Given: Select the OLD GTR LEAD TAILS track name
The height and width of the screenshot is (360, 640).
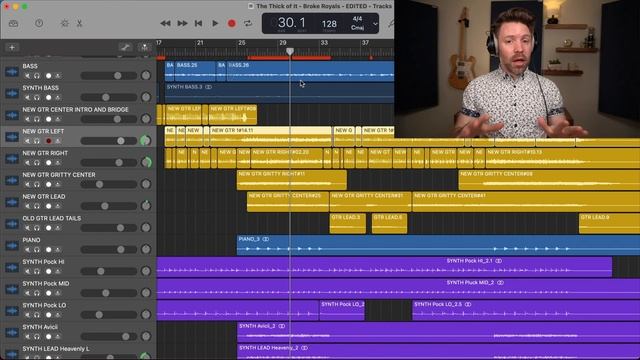Looking at the screenshot, I should pyautogui.click(x=52, y=218).
